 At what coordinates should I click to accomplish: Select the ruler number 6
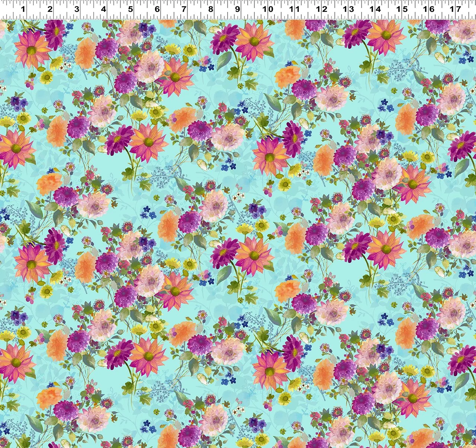point(157,9)
